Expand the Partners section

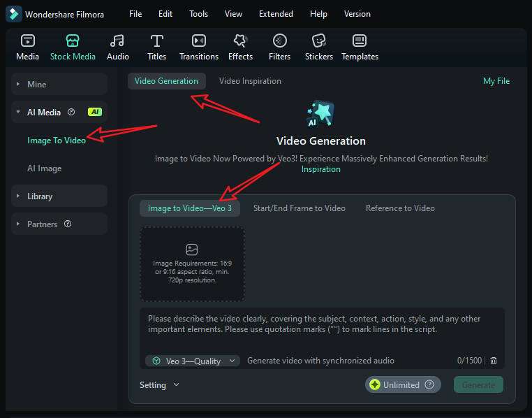(18, 224)
